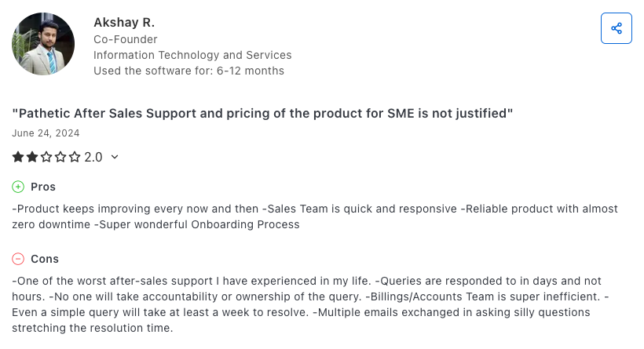Click the green plus icon beside Pros
The height and width of the screenshot is (349, 644).
[x=18, y=187]
